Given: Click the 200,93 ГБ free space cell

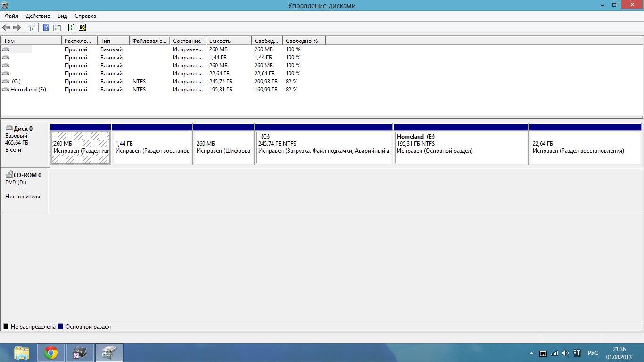Looking at the screenshot, I should (266, 82).
